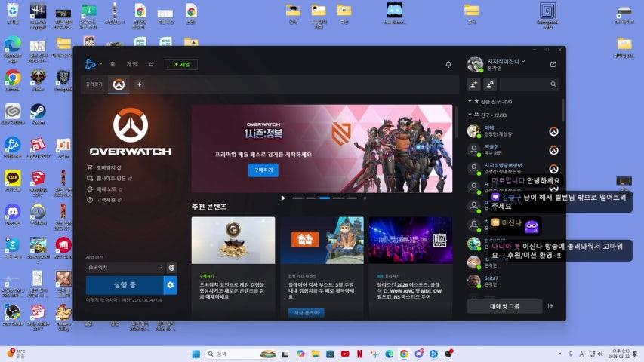Show hidden system tray icons
The width and height of the screenshot is (644, 362).
tap(559, 354)
